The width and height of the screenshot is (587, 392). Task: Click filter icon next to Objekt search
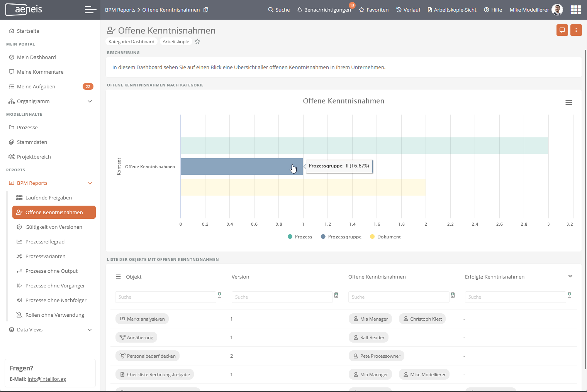220,295
